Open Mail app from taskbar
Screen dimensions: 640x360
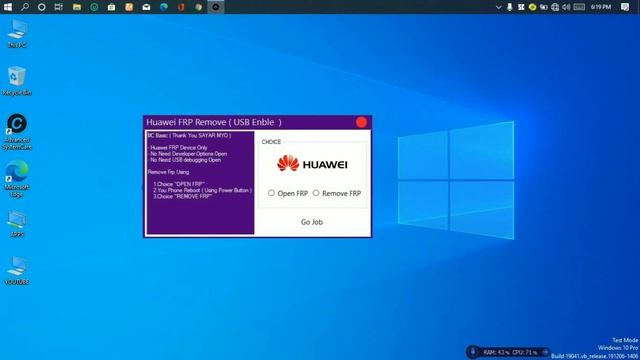coord(146,7)
